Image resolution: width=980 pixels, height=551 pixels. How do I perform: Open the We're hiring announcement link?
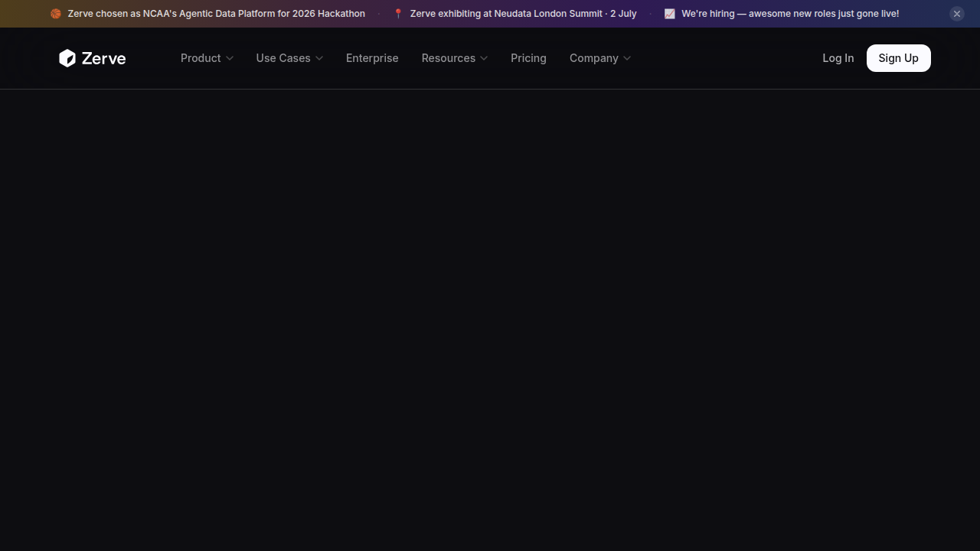[x=790, y=14]
